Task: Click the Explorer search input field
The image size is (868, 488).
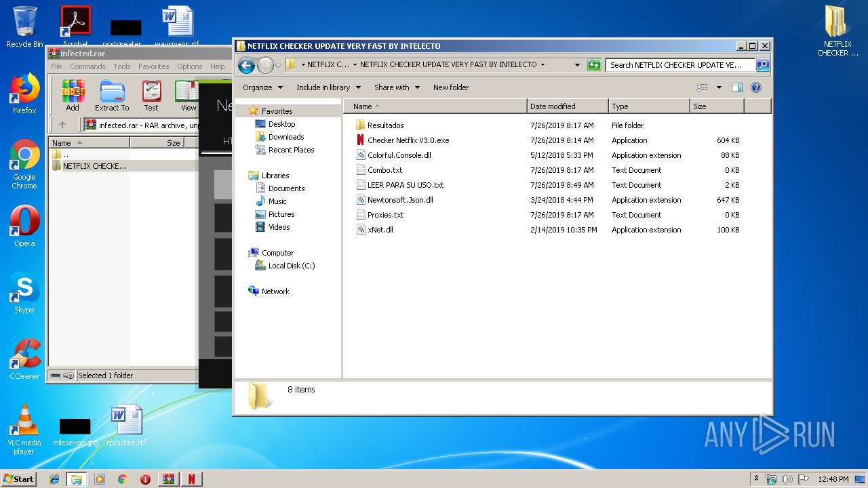Action: pyautogui.click(x=680, y=65)
